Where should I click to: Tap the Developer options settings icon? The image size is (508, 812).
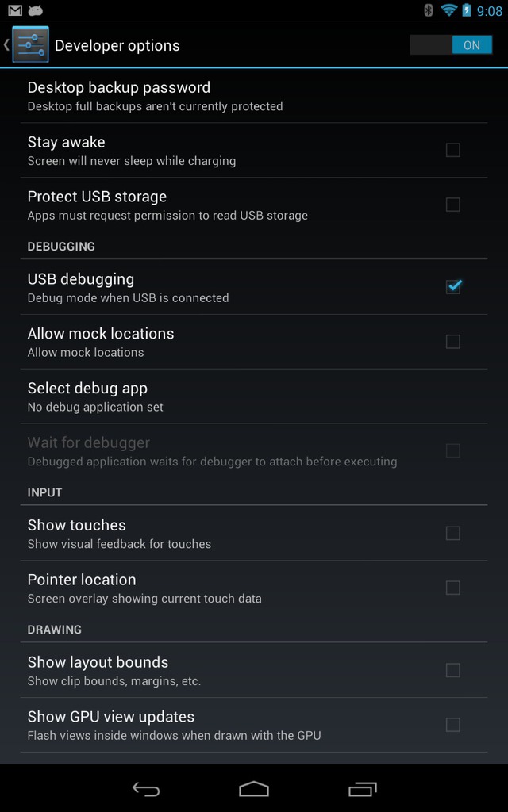pos(31,44)
